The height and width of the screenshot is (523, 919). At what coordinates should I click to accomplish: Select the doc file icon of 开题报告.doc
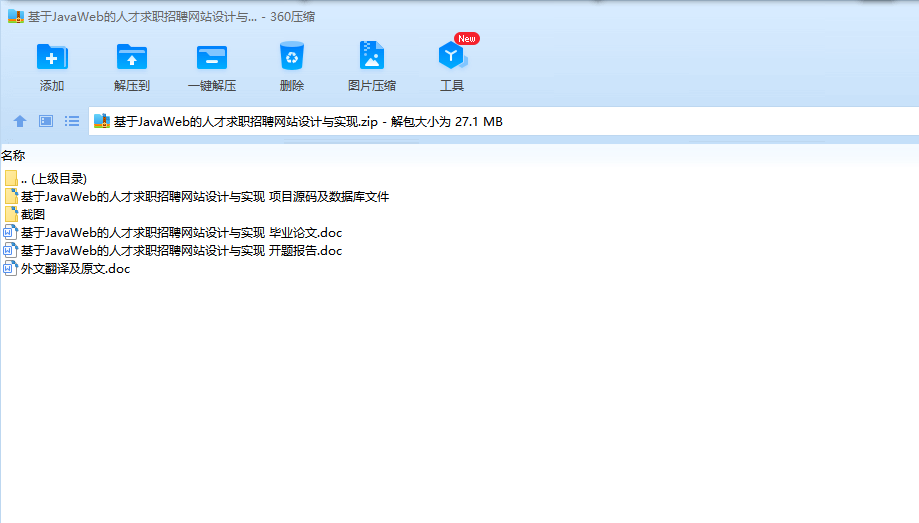coord(10,251)
